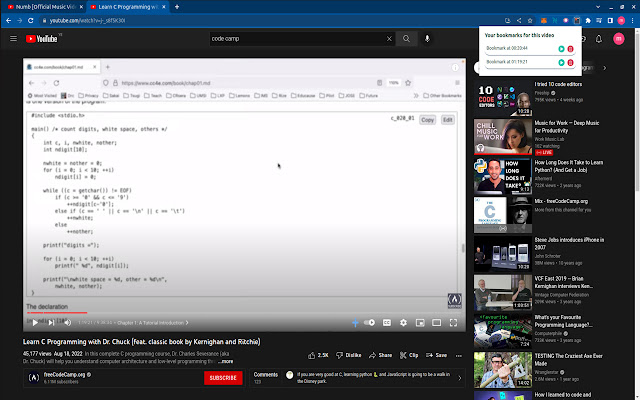Expand the comments section preview
Viewport: 640px width, 400px height.
coord(357,378)
